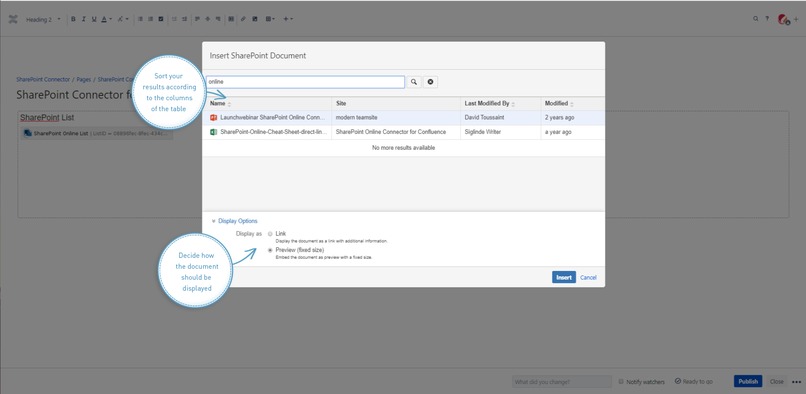Select the Link display radio button
The width and height of the screenshot is (806, 394).
point(270,234)
